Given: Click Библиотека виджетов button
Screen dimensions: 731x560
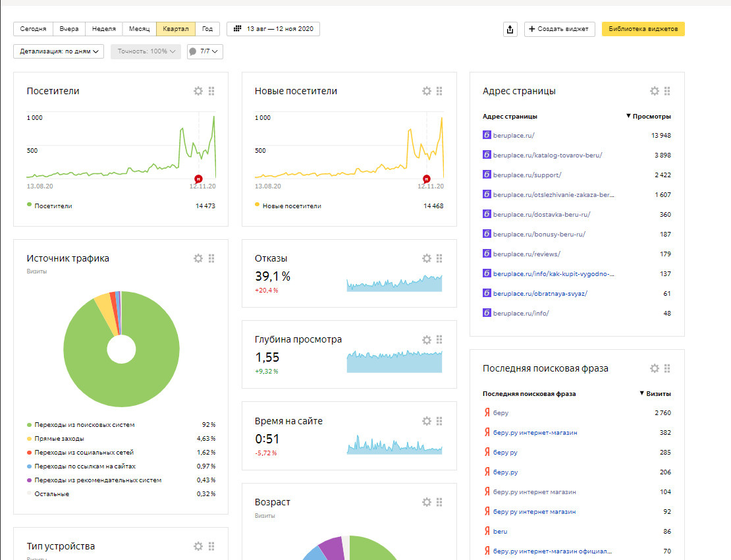Looking at the screenshot, I should (x=643, y=29).
